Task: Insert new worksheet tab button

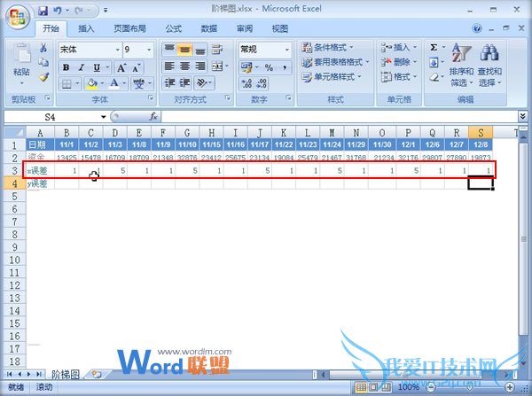Action: click(x=97, y=375)
